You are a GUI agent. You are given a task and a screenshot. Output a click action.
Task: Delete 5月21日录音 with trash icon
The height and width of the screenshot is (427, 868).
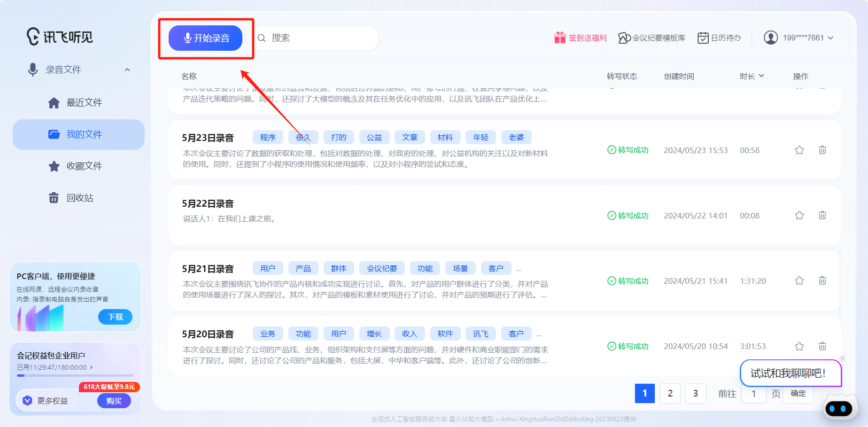822,281
